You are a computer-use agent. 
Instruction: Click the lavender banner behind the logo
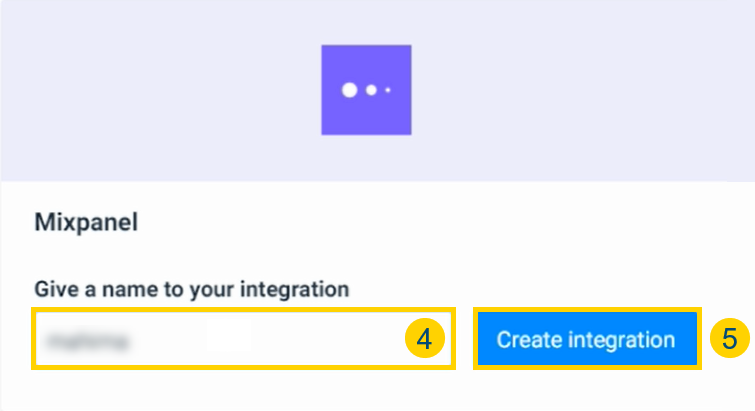click(150, 90)
